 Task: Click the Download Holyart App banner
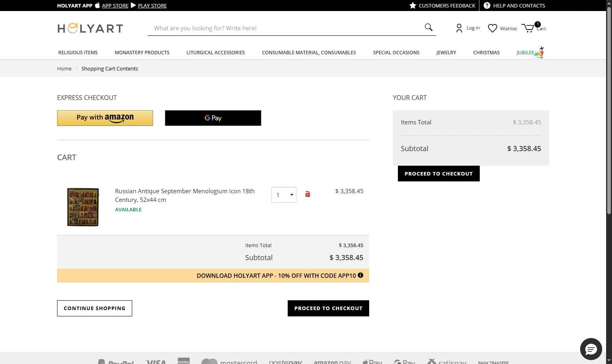coord(213,275)
